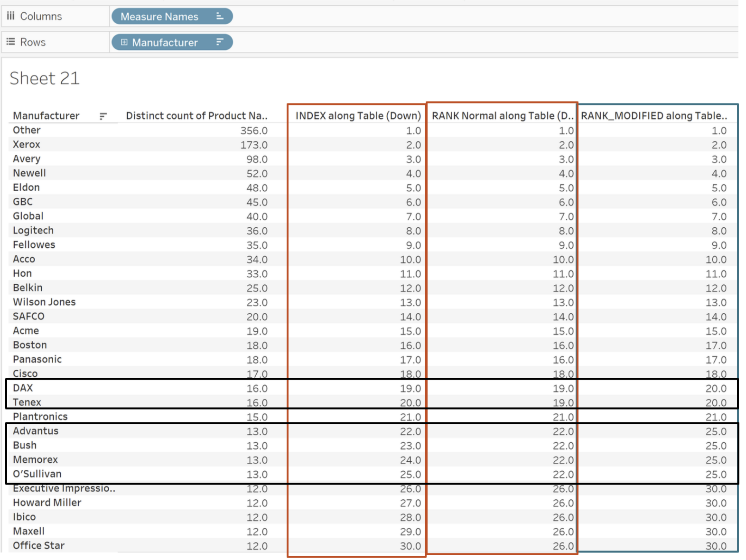Click the Manufacturer column header text

pos(46,116)
